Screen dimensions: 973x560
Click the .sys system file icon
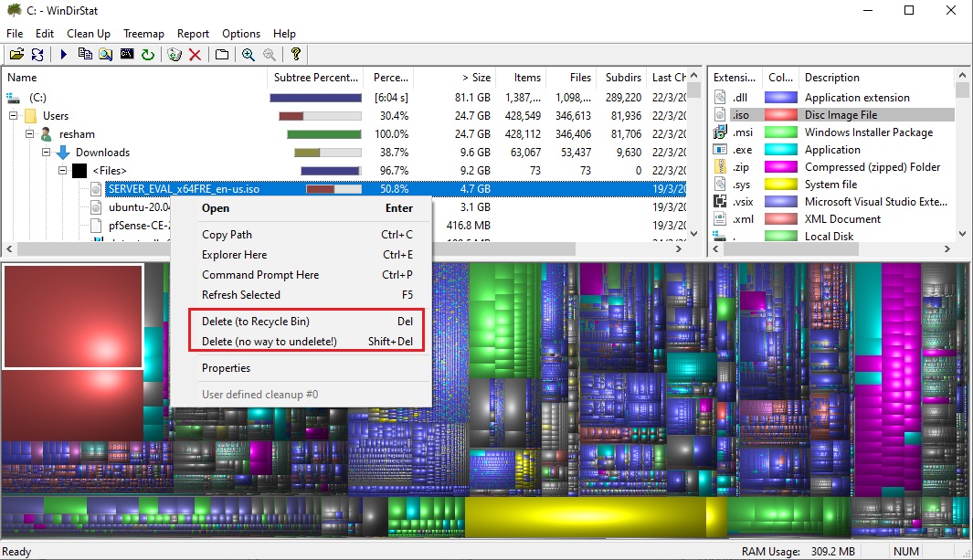pyautogui.click(x=720, y=185)
